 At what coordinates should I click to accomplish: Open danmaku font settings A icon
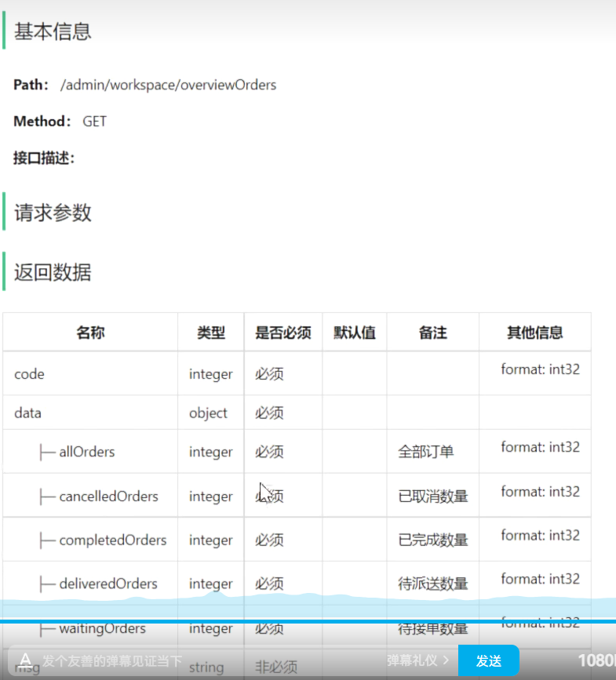point(25,660)
